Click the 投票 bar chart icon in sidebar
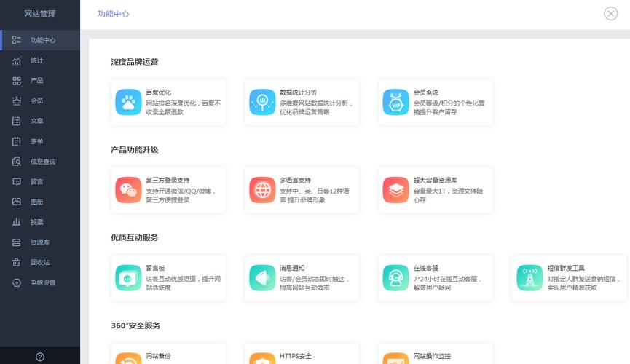 pyautogui.click(x=17, y=222)
